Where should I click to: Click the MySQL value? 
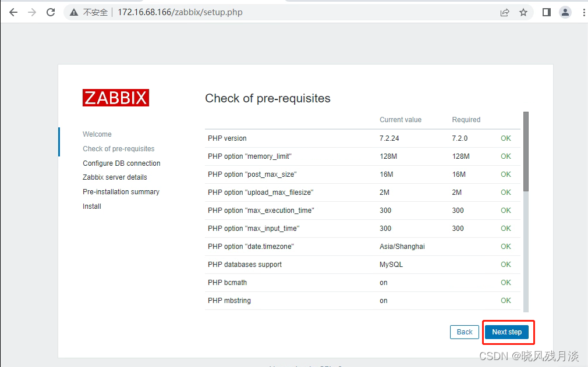391,265
